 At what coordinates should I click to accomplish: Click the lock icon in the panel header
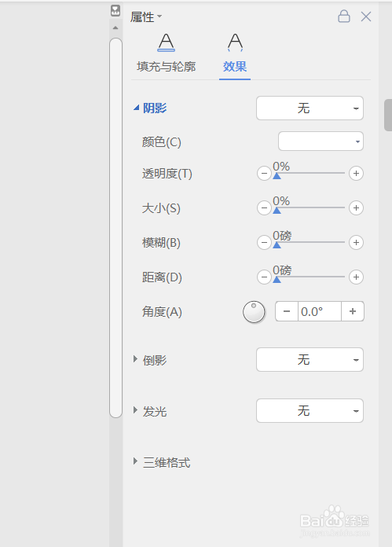[x=344, y=16]
